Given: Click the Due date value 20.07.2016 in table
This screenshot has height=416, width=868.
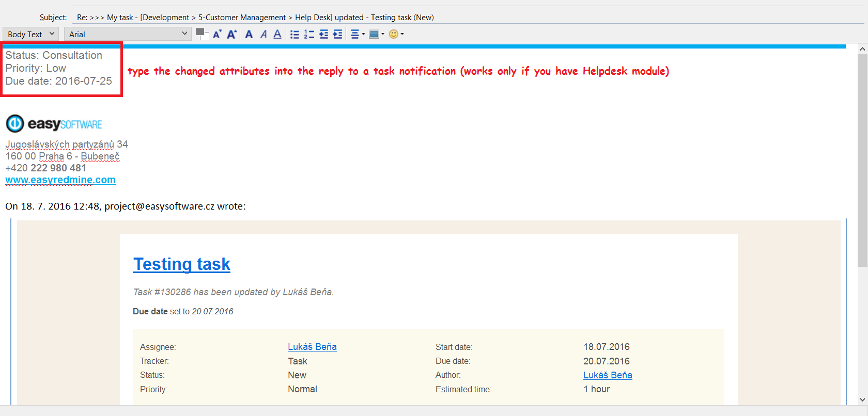Looking at the screenshot, I should point(607,361).
